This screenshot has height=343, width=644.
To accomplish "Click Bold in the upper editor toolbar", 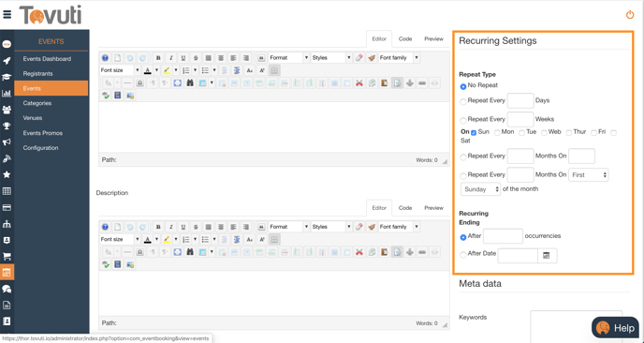I will tap(158, 58).
